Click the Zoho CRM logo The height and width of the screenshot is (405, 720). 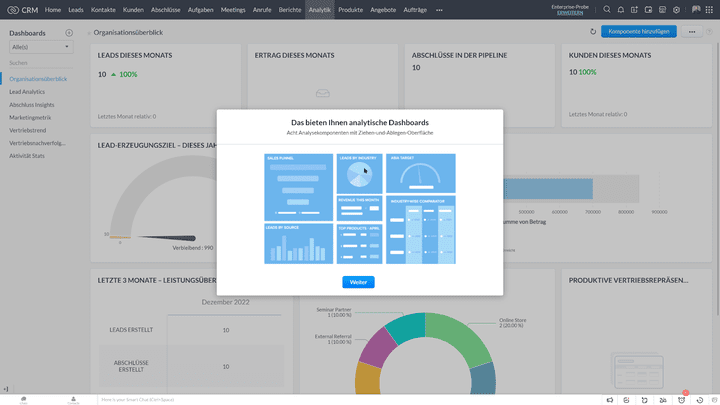point(22,10)
